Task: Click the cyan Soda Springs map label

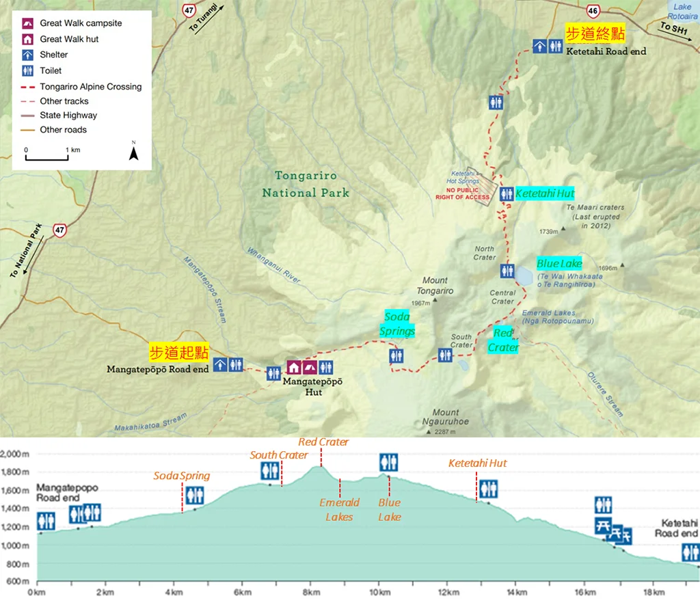Action: point(397,324)
